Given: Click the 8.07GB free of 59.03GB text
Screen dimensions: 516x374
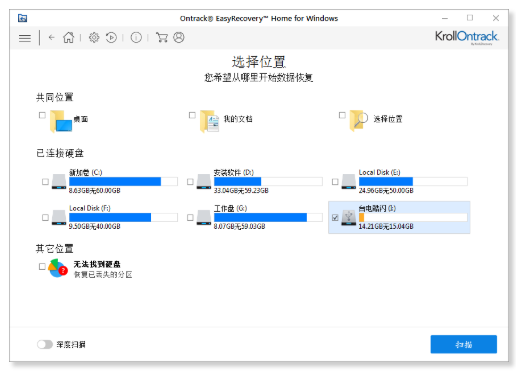Looking at the screenshot, I should 239,227.
